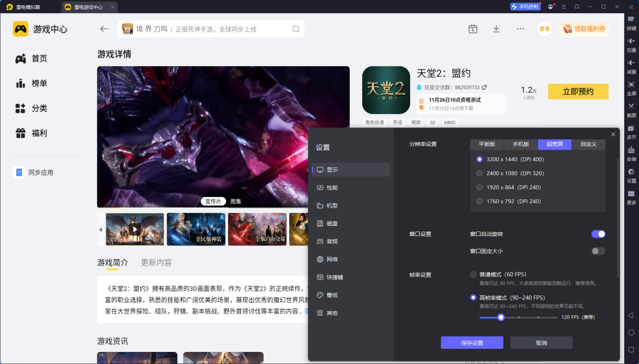Viewport: 639px width, 364px height.
Task: Click the FPS slider handle at 120 FPS
Action: click(x=501, y=317)
